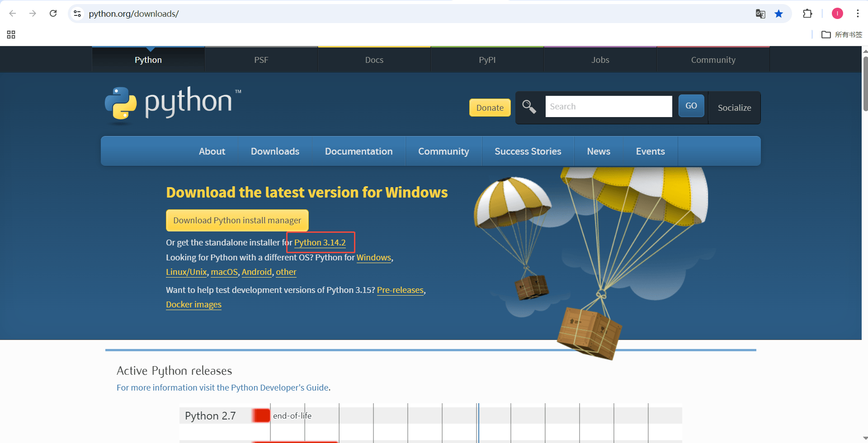This screenshot has width=868, height=443.
Task: Open the Documentation menu
Action: 359,151
